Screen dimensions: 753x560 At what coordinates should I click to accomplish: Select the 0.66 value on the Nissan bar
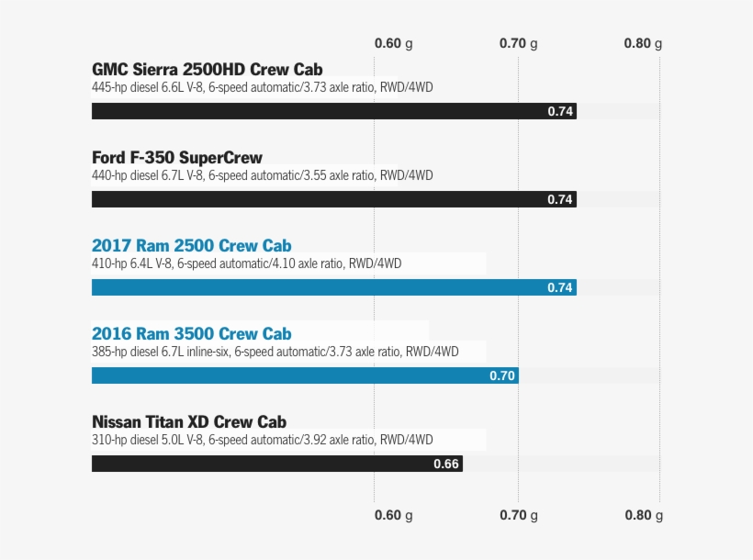click(446, 464)
